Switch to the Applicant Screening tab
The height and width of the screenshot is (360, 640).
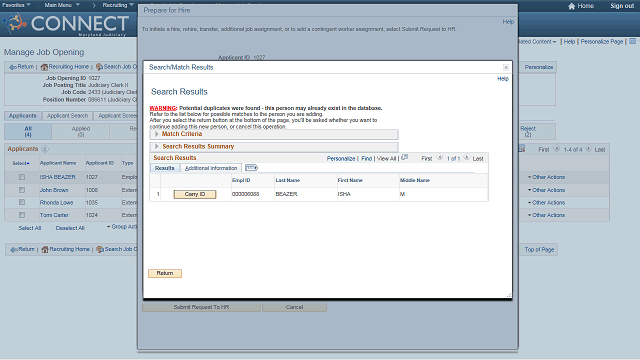pos(116,116)
